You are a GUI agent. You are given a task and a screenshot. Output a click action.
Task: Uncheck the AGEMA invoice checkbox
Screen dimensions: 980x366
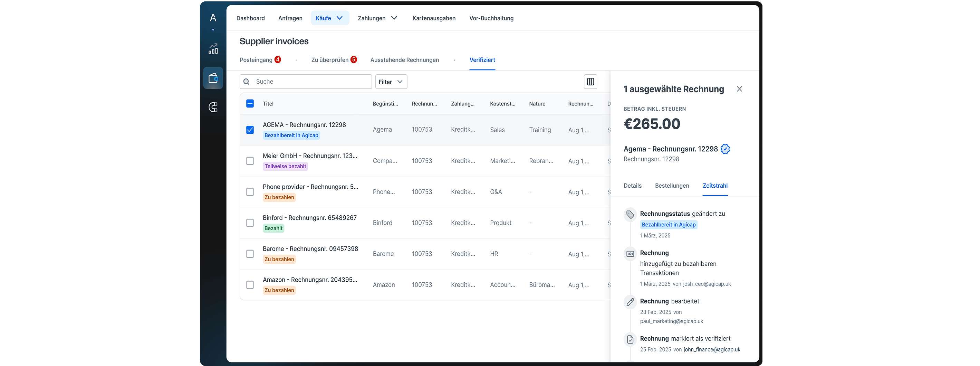click(x=250, y=130)
